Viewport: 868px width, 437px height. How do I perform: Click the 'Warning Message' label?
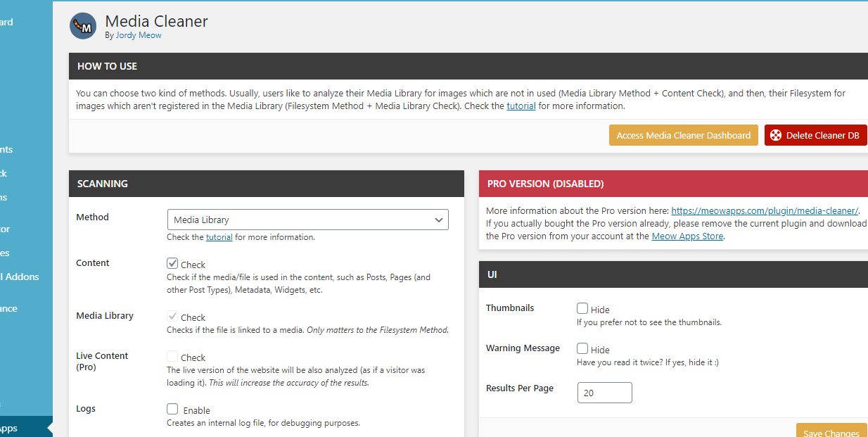(x=523, y=348)
